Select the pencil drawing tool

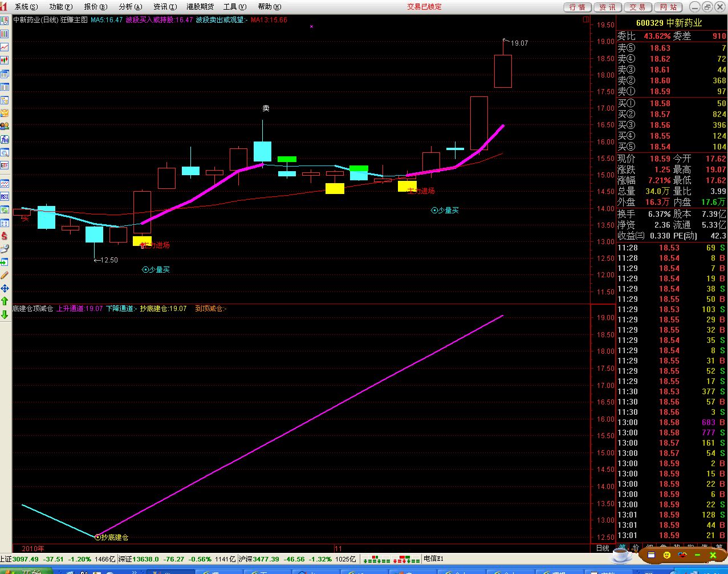(5, 275)
